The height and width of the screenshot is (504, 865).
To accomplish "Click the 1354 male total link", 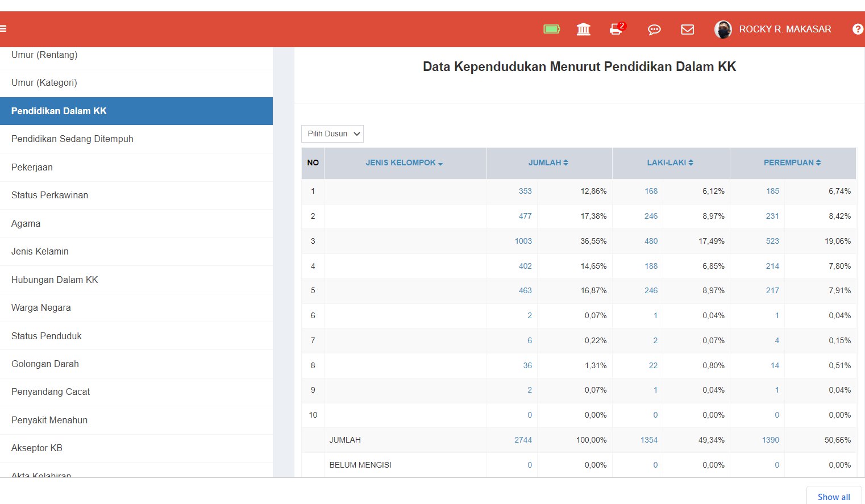I will point(649,440).
